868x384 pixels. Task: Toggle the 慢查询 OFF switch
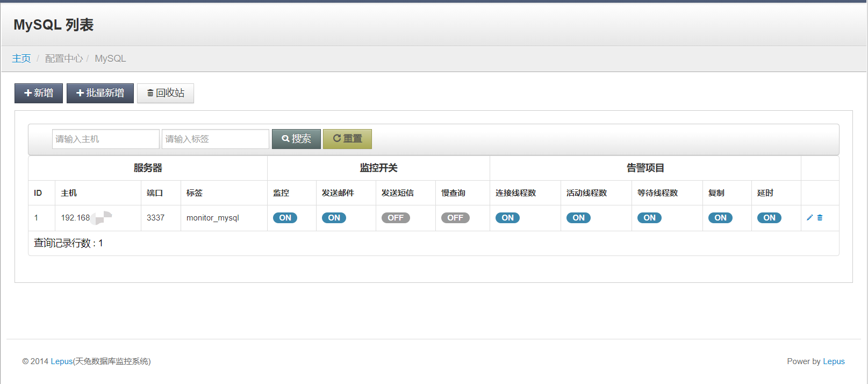point(455,218)
